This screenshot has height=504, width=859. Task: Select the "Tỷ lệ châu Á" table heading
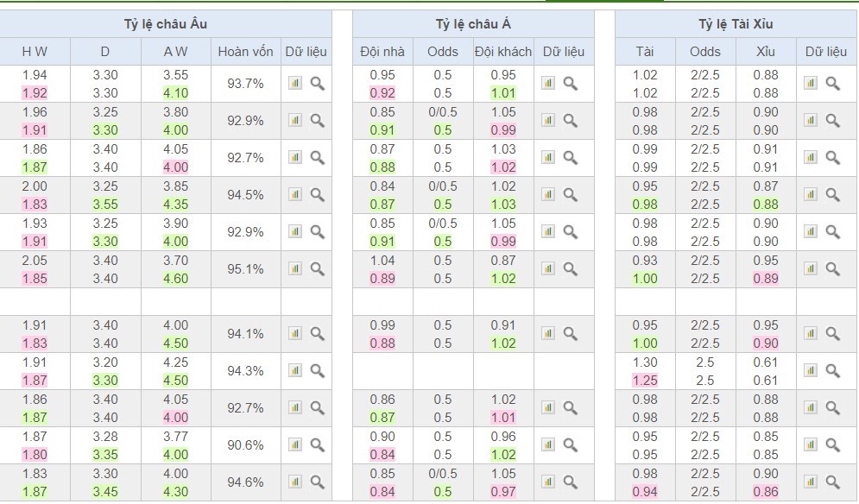coord(473,24)
